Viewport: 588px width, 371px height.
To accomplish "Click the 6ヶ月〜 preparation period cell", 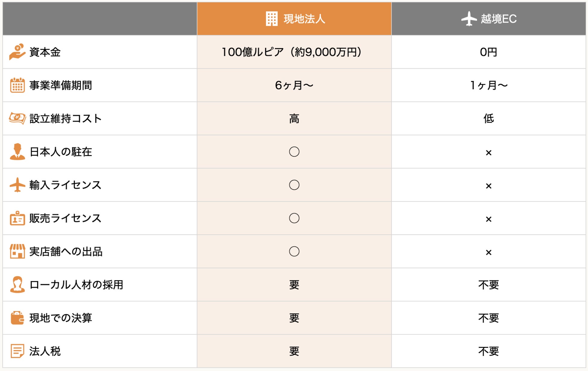I will (294, 85).
